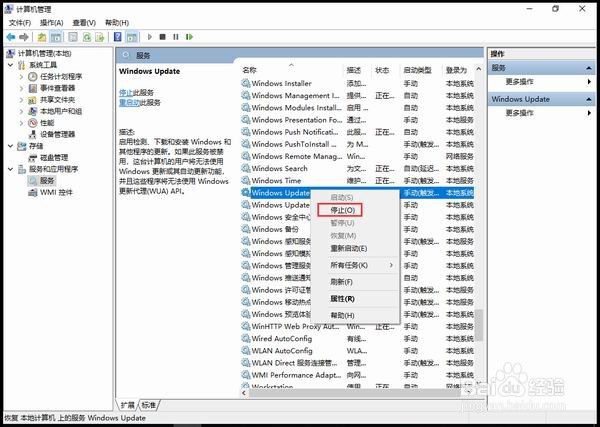Select the WinHTTP Web Proxy Auto service row

358,327
